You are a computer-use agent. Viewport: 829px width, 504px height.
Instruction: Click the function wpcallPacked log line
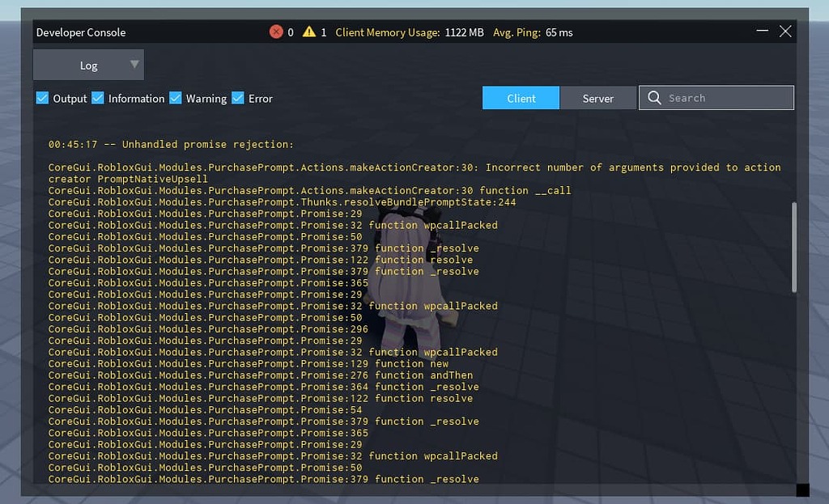coord(274,225)
